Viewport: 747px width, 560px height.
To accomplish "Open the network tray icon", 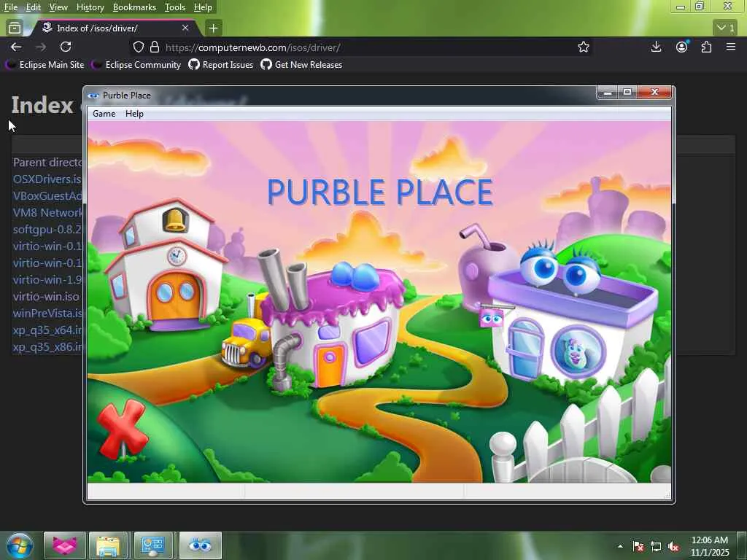I will 656,546.
